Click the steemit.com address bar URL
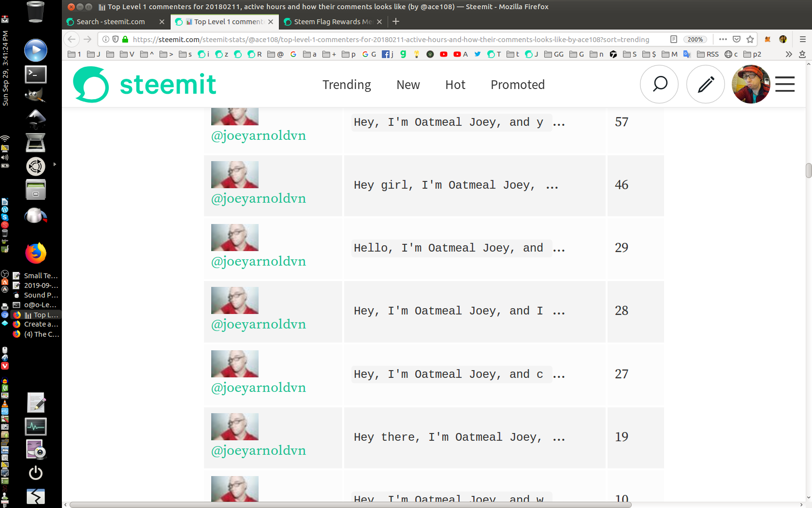Screen dimensions: 812x508 click(391, 39)
